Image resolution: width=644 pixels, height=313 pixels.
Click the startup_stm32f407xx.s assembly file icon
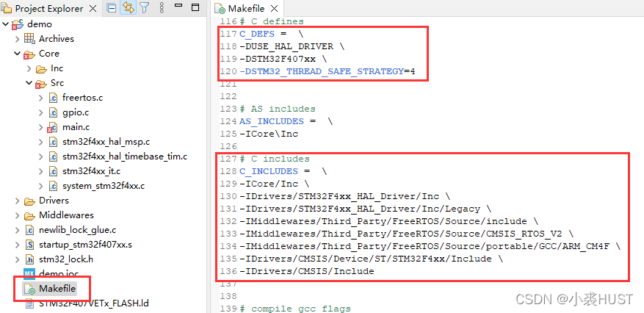pyautogui.click(x=29, y=245)
